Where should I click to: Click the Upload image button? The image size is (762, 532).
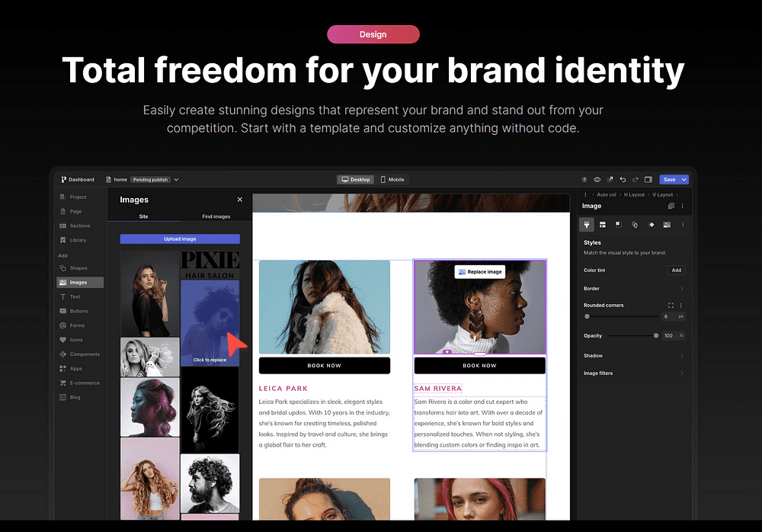[180, 239]
